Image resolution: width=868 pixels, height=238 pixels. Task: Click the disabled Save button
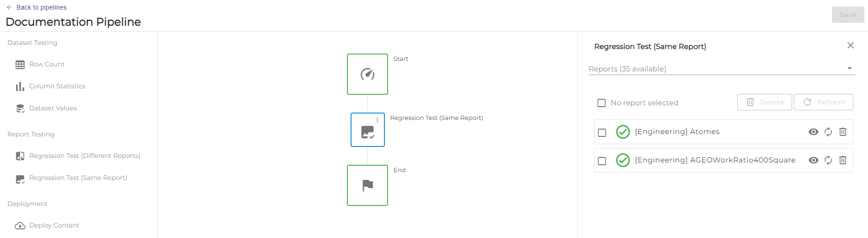[848, 15]
